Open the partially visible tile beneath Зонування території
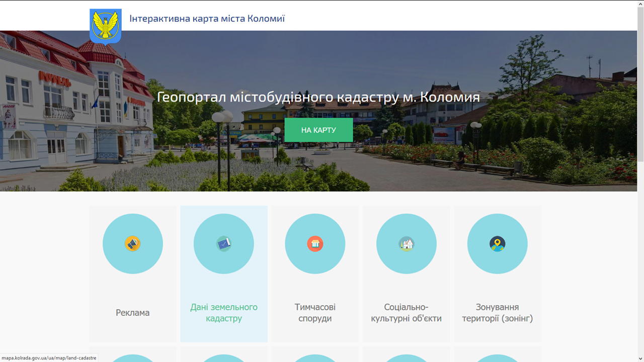 point(497,355)
